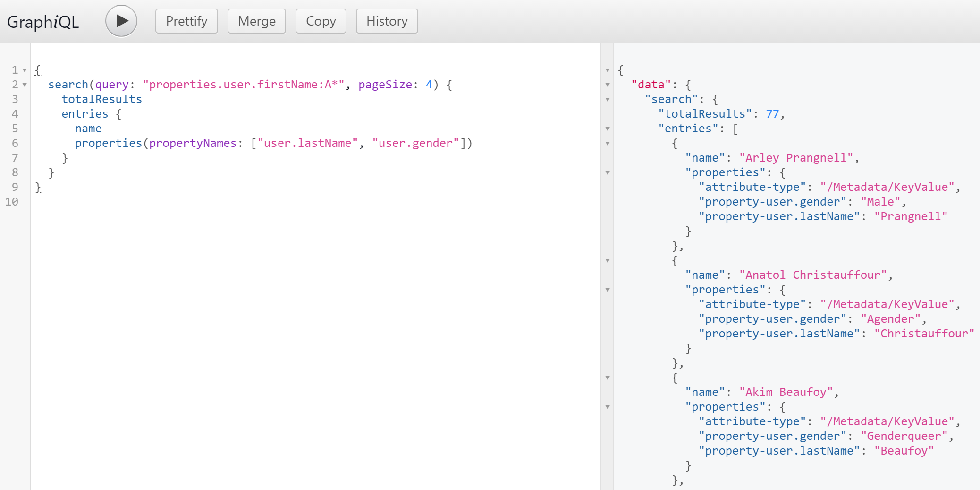The width and height of the screenshot is (980, 490).
Task: Click the pageSize value 4 in query
Action: 429,85
